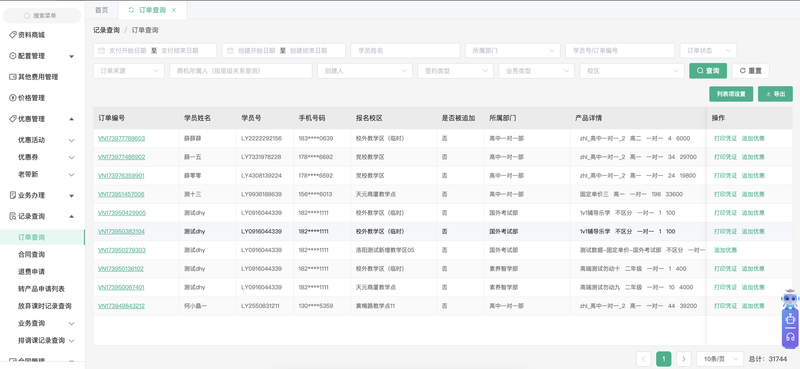Viewport: 800px width, 369px height.
Task: Open 创建人 dropdown
Action: coord(365,71)
